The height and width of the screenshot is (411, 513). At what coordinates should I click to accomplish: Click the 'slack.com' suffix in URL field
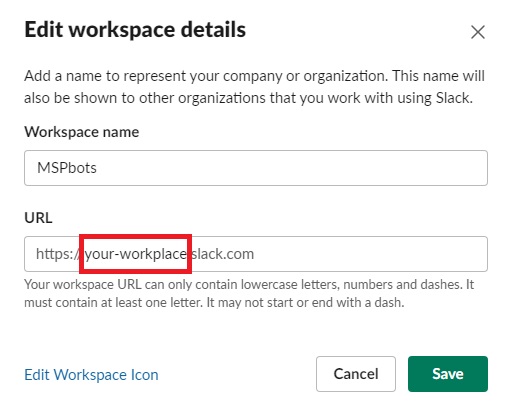coord(223,254)
